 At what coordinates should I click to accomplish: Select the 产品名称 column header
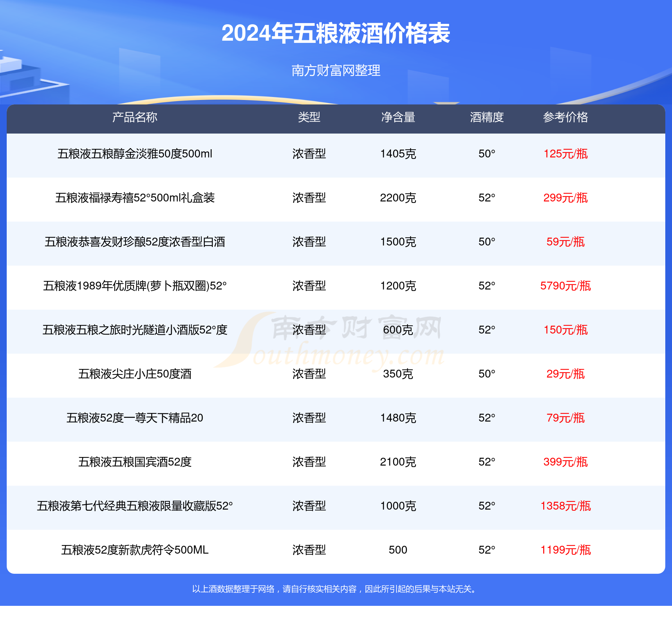(135, 118)
